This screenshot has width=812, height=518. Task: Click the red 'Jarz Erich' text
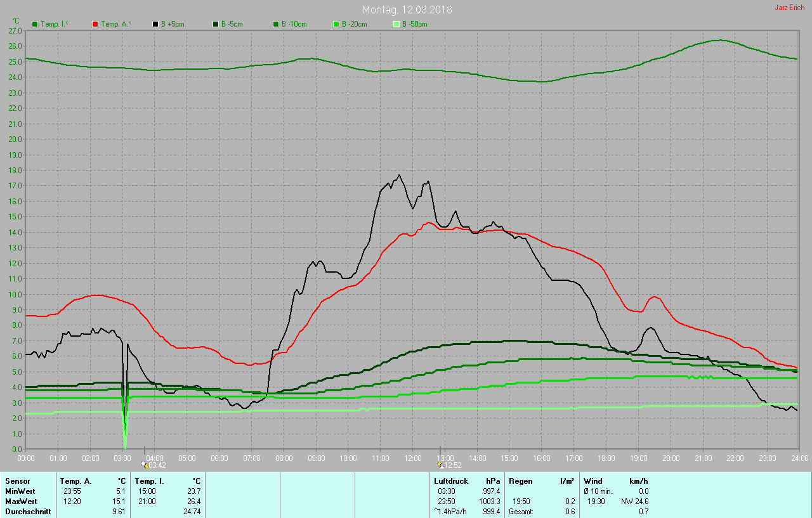(790, 8)
